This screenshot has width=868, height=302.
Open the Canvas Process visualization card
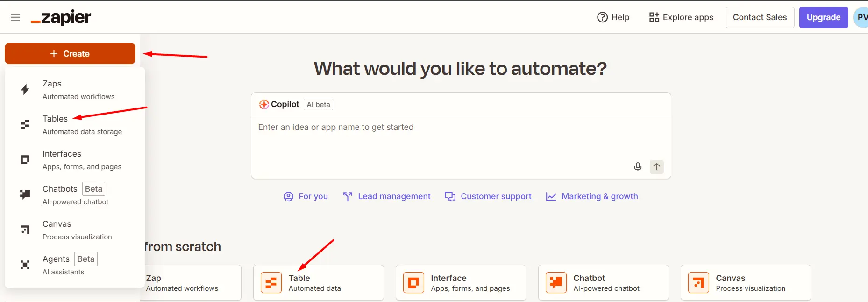click(x=746, y=283)
